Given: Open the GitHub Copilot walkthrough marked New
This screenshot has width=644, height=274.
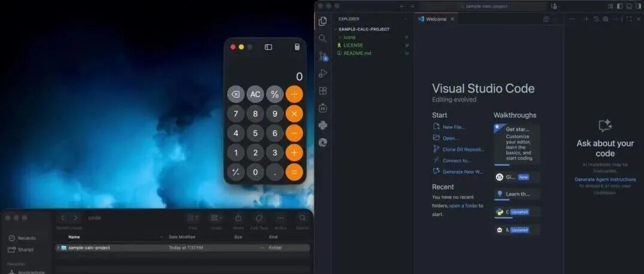Looking at the screenshot, I should [x=517, y=177].
